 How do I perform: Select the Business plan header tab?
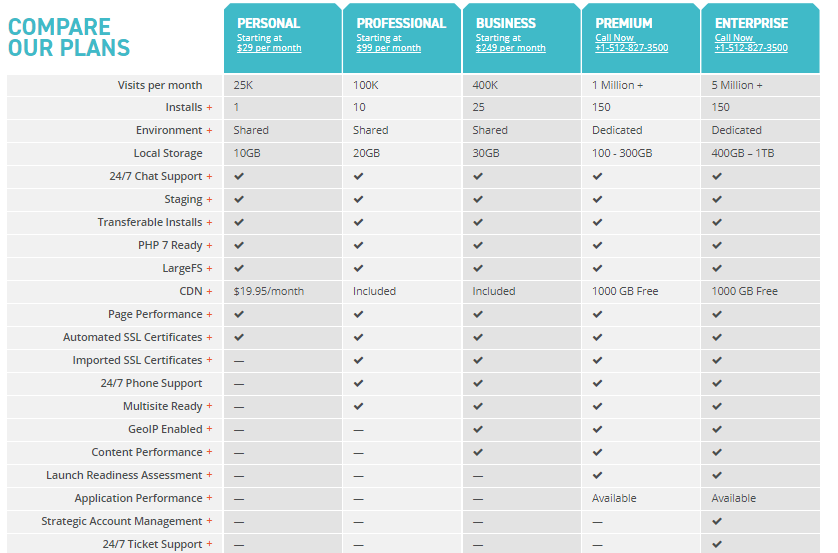[x=522, y=37]
